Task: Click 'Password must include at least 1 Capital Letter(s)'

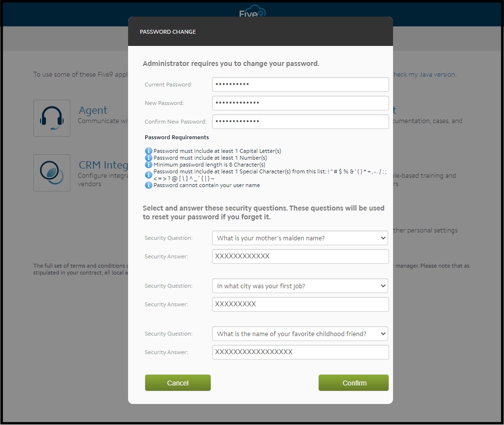Action: pos(217,151)
